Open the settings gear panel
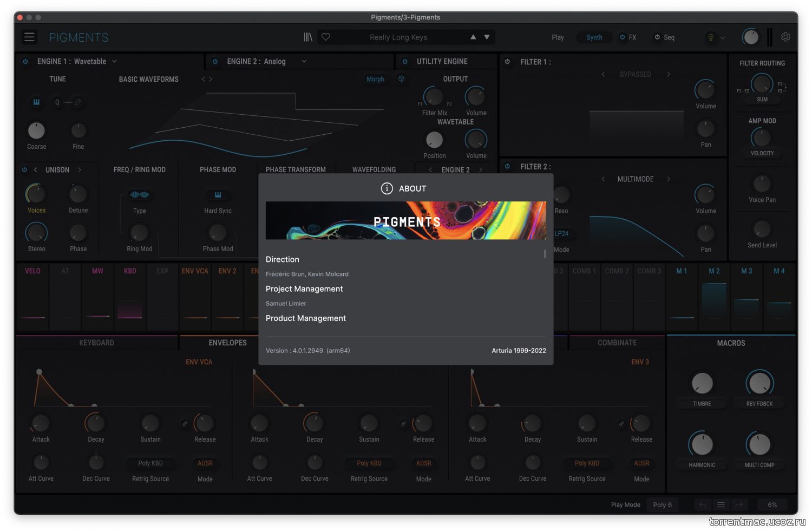The height and width of the screenshot is (531, 812). 785,37
